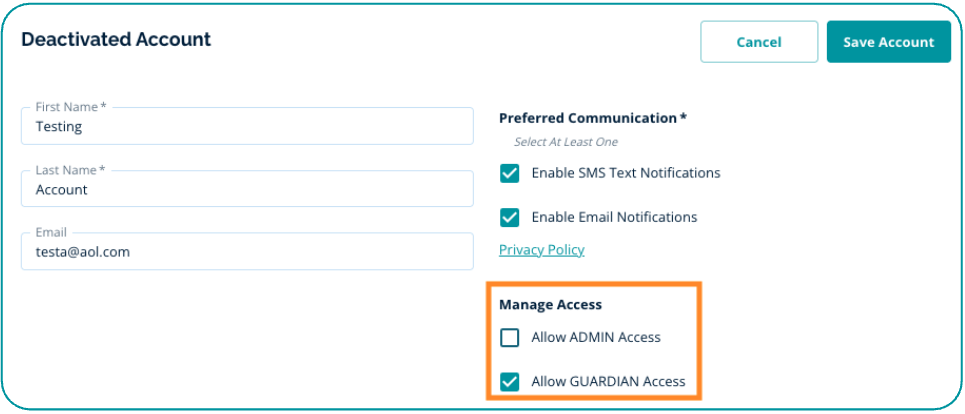The height and width of the screenshot is (414, 965).
Task: Tick the Allow ADMIN Access checkbox box
Action: tap(510, 337)
